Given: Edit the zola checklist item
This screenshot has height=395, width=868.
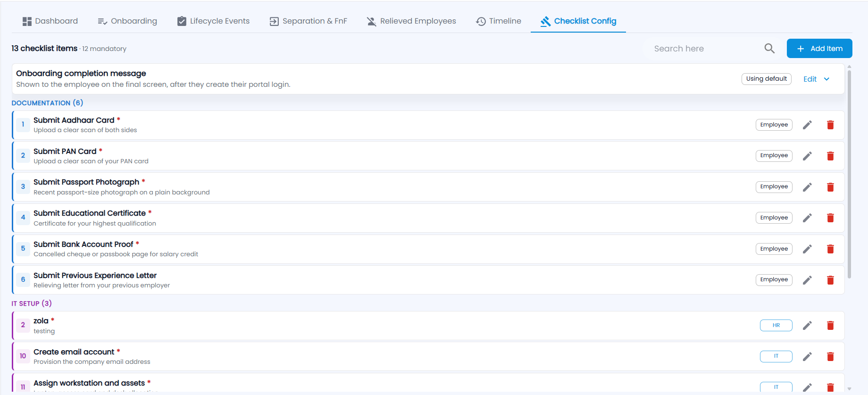Looking at the screenshot, I should pyautogui.click(x=808, y=326).
